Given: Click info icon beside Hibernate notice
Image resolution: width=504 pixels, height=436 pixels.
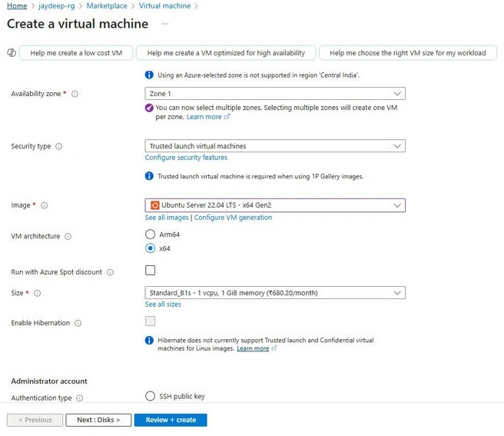Looking at the screenshot, I should (x=149, y=340).
